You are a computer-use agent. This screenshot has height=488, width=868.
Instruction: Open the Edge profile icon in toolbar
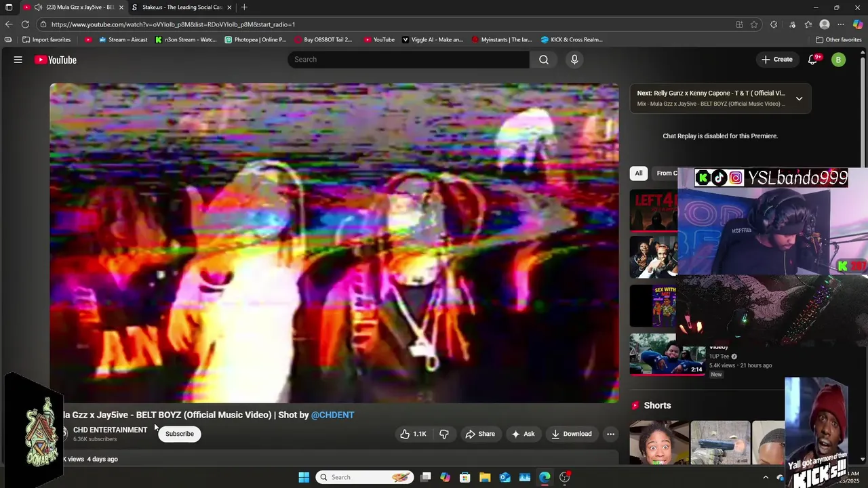pyautogui.click(x=825, y=24)
